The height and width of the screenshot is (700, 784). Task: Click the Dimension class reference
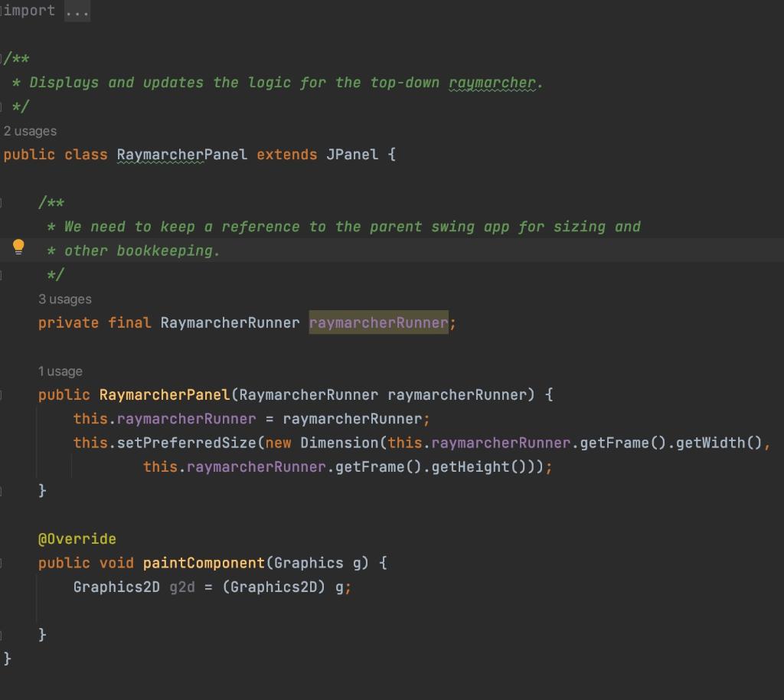pos(339,443)
